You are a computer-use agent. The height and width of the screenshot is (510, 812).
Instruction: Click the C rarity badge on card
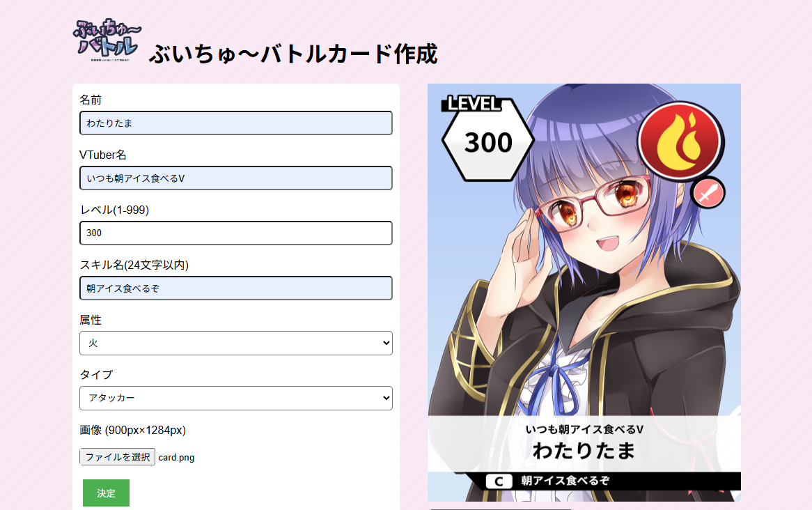coord(499,481)
